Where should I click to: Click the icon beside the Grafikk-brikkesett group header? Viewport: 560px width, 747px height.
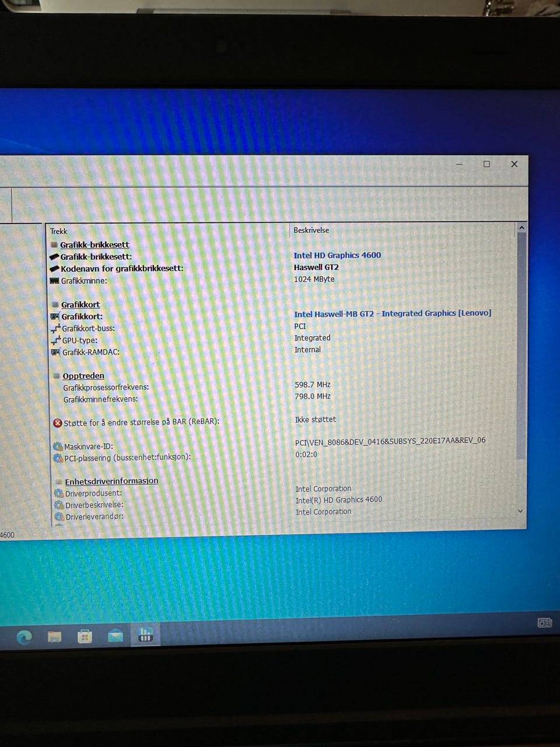pos(54,245)
